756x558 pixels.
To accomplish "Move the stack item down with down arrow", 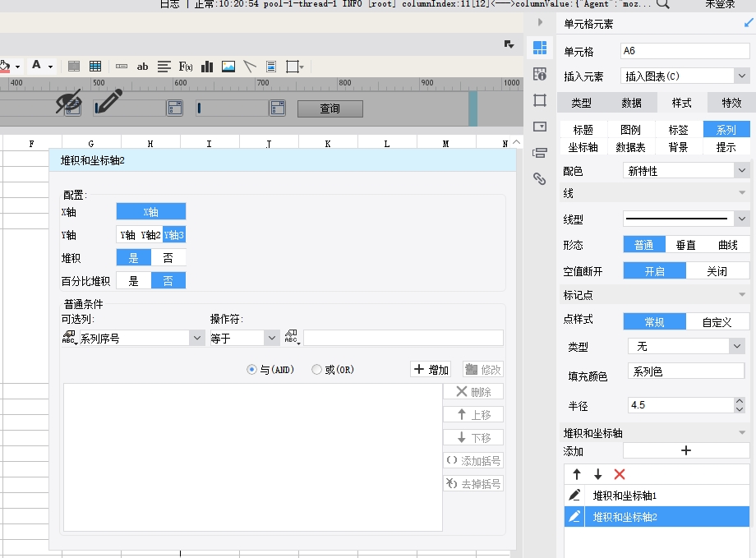I will click(x=598, y=474).
